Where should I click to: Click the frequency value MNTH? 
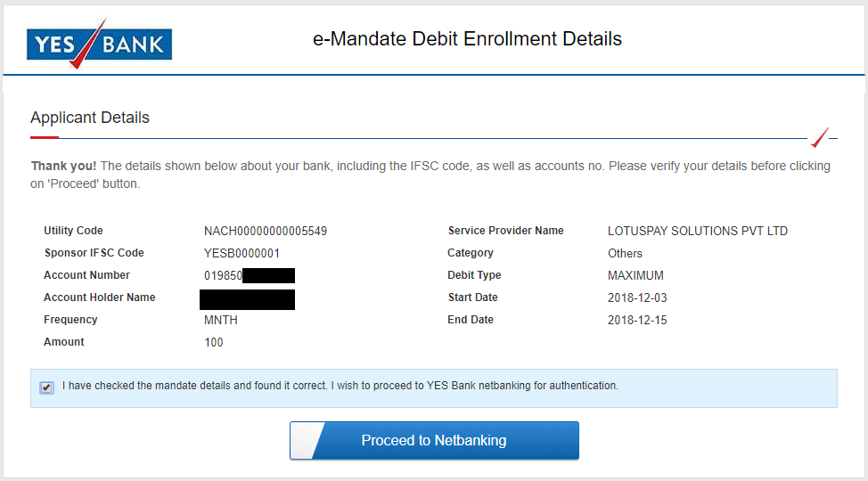pos(221,320)
